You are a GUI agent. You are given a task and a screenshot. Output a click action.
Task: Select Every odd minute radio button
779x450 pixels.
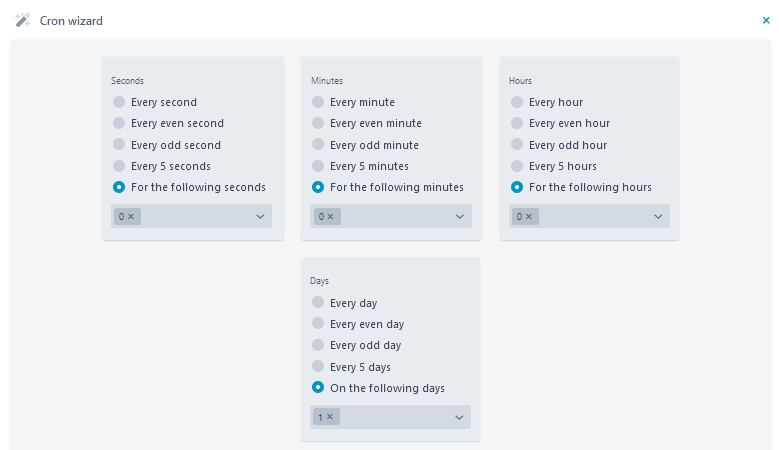coord(318,144)
